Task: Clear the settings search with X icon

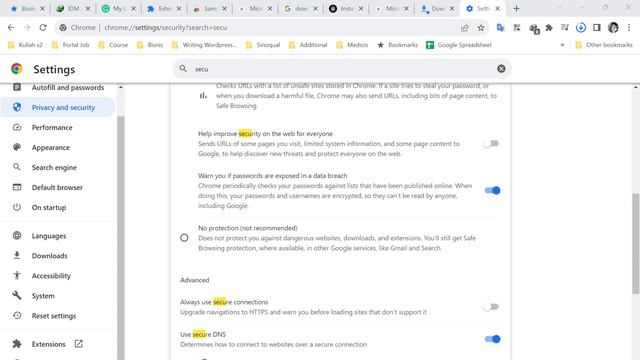Action: point(501,69)
